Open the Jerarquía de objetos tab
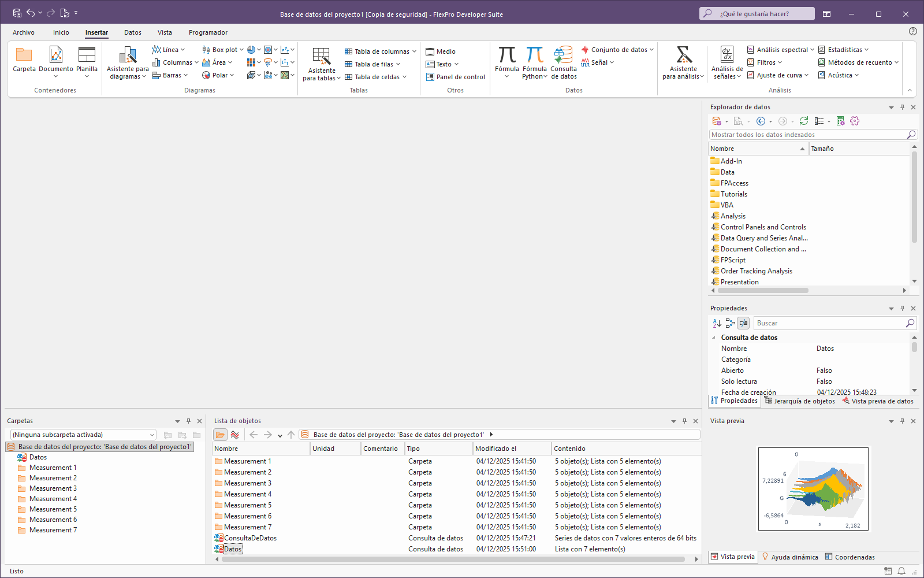The image size is (924, 578). pyautogui.click(x=799, y=401)
